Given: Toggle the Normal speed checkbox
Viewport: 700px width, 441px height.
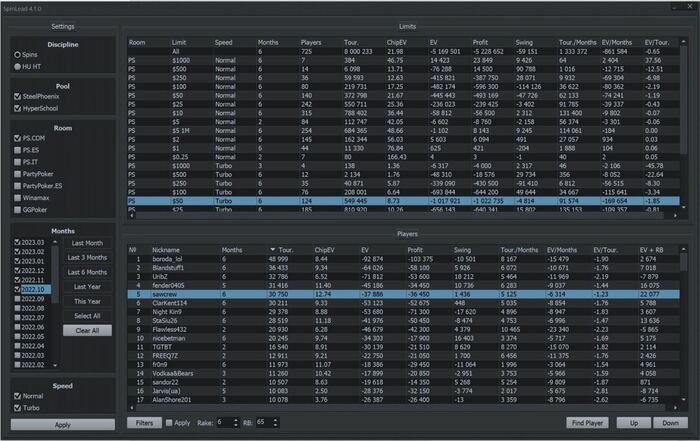Looking at the screenshot, I should (17, 396).
